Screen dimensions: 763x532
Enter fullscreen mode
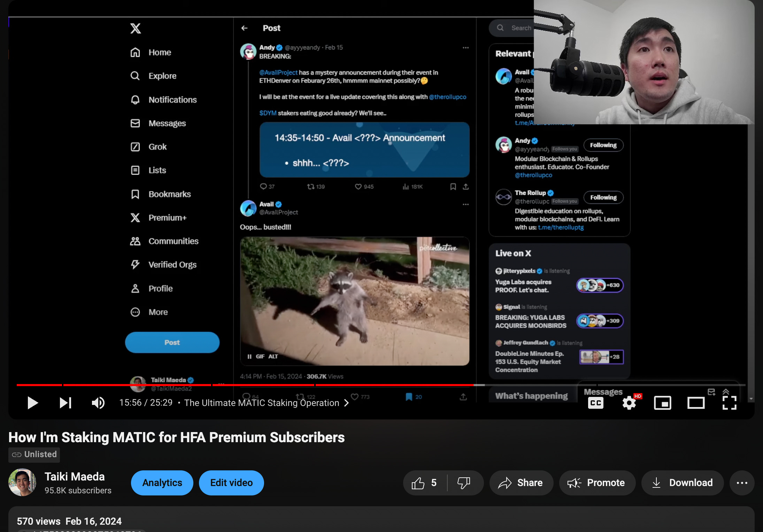tap(730, 403)
